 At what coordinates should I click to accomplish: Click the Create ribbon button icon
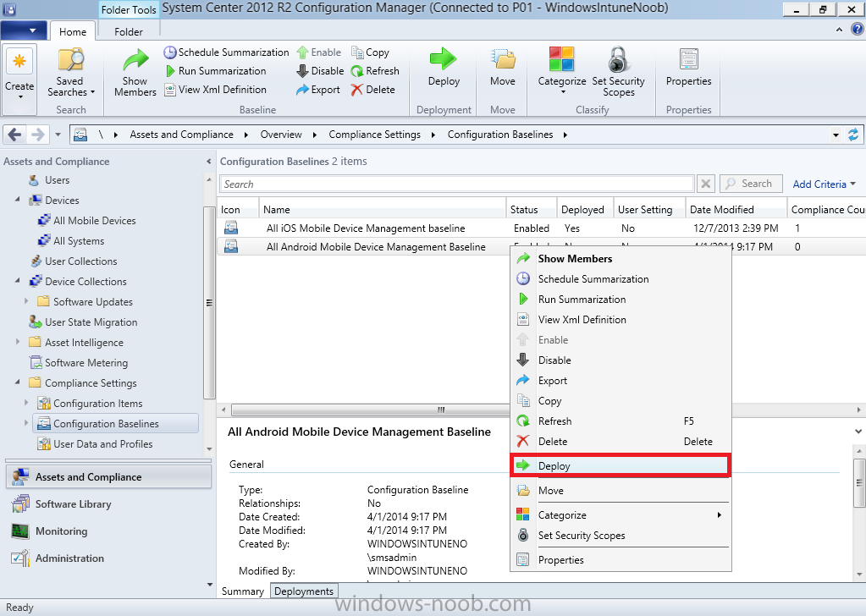click(19, 61)
